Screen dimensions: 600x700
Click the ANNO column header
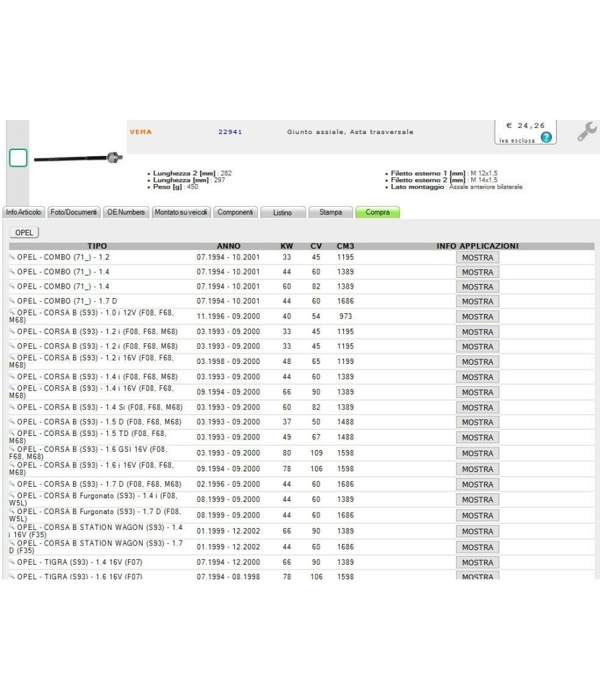tap(229, 246)
